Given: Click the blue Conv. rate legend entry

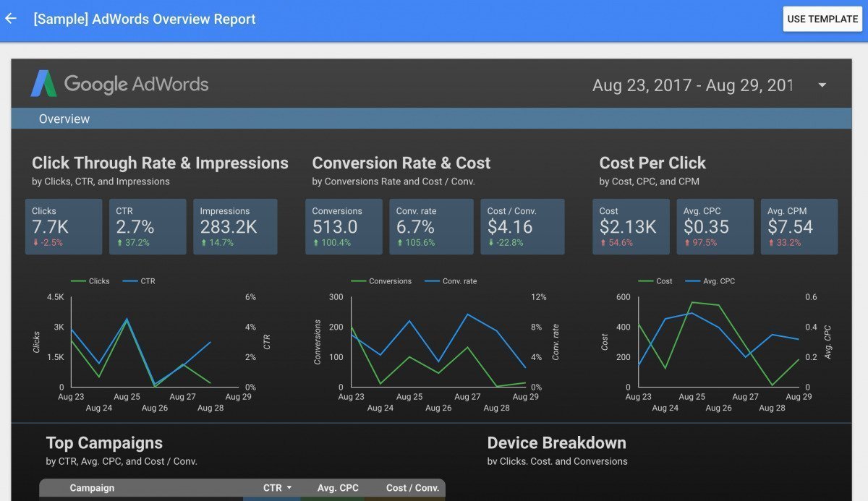Looking at the screenshot, I should [x=450, y=281].
